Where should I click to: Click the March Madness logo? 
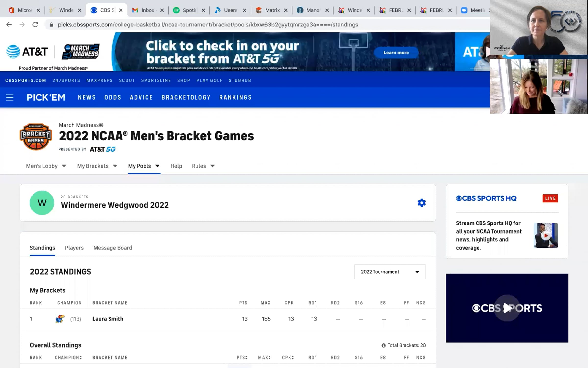click(x=81, y=52)
